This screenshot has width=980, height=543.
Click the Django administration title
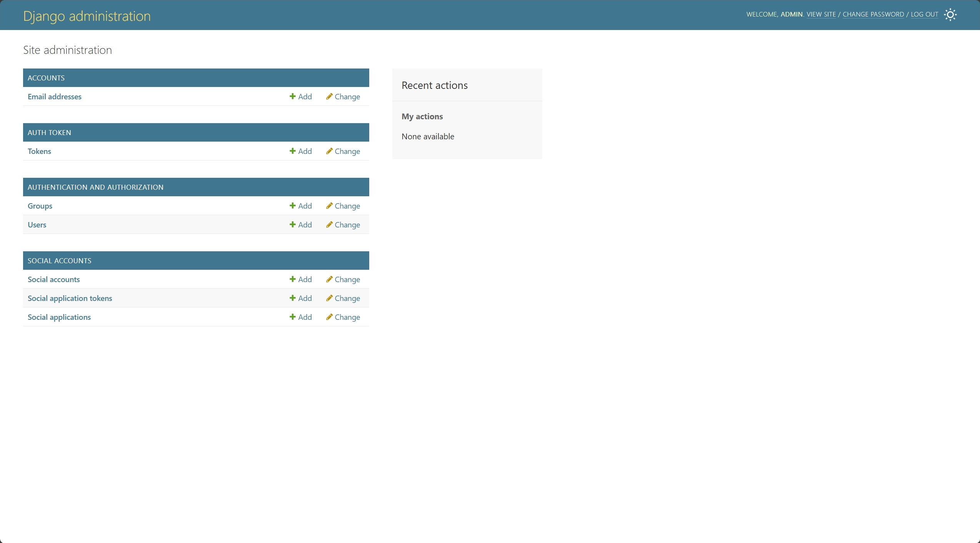pos(87,16)
